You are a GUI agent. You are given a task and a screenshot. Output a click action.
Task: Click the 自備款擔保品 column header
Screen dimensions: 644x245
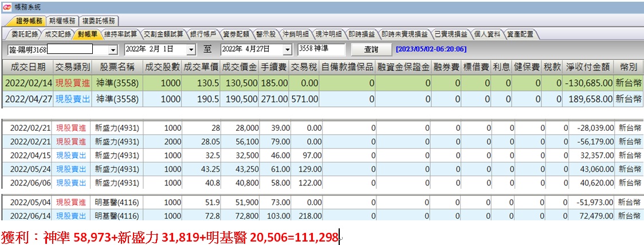point(348,67)
